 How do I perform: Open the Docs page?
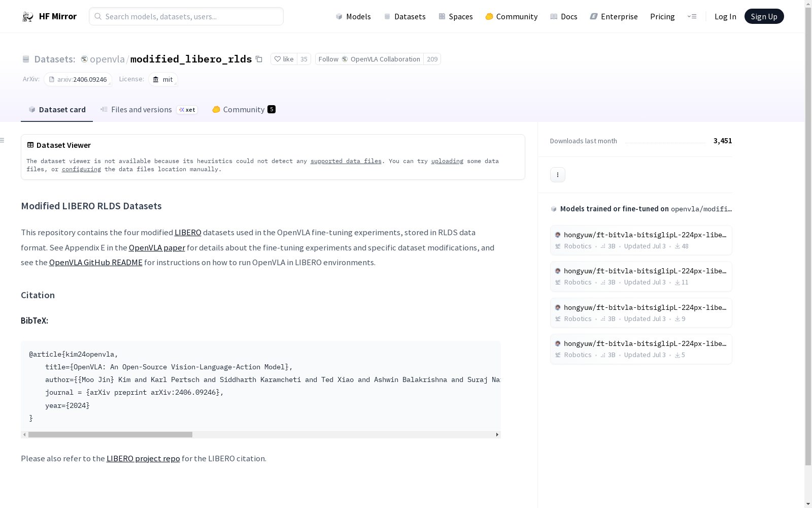tap(564, 16)
